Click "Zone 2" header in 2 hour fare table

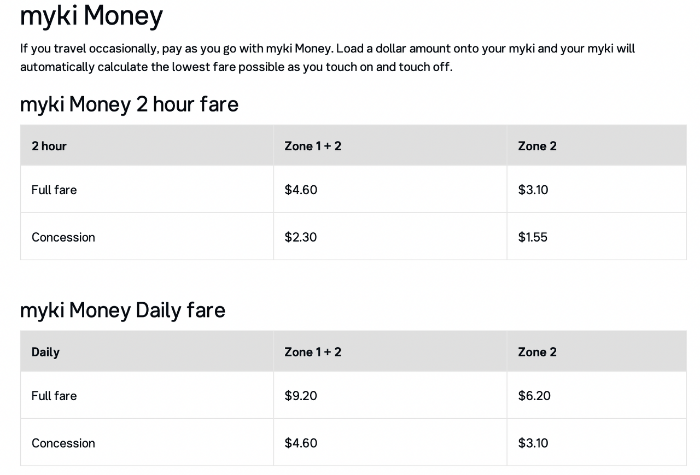click(537, 146)
